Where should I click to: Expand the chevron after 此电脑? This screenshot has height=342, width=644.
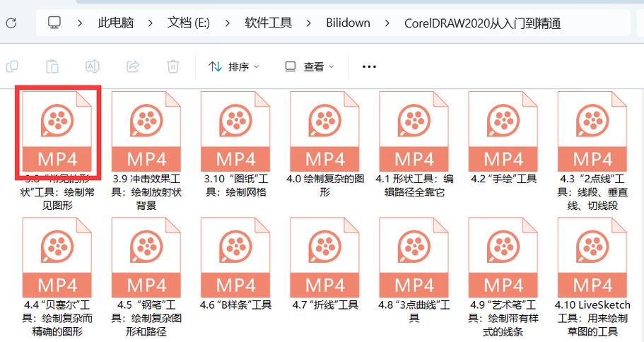pyautogui.click(x=151, y=23)
